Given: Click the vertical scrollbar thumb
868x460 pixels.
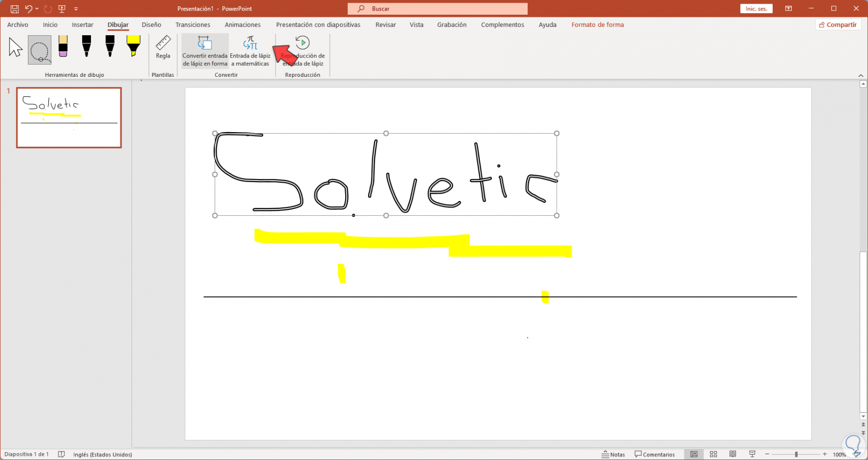Looking at the screenshot, I should coord(863,332).
